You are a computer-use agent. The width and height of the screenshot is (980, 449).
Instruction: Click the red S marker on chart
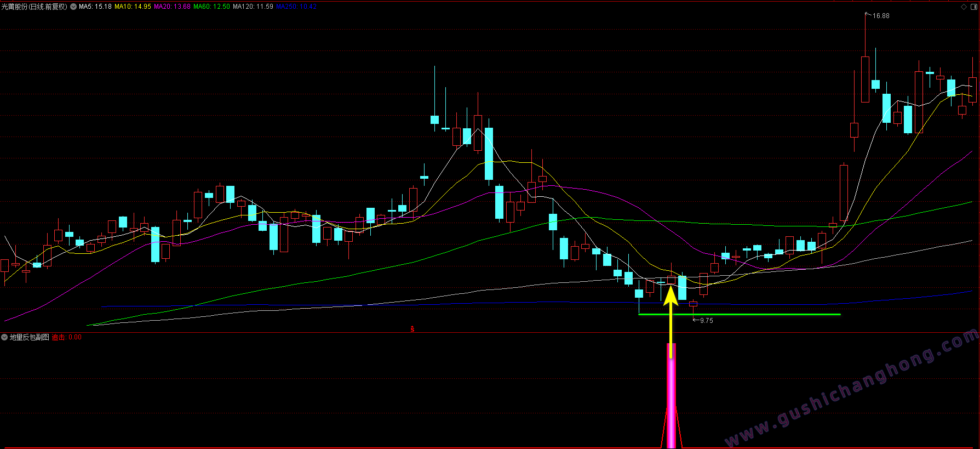(412, 329)
